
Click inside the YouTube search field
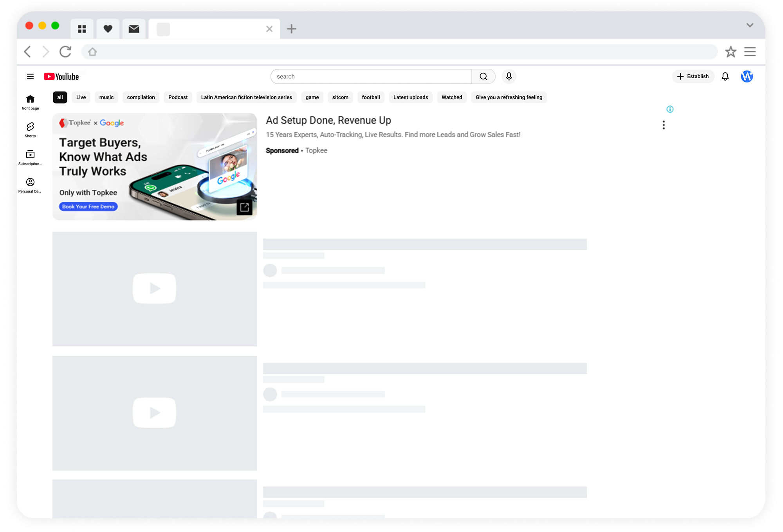coord(370,76)
